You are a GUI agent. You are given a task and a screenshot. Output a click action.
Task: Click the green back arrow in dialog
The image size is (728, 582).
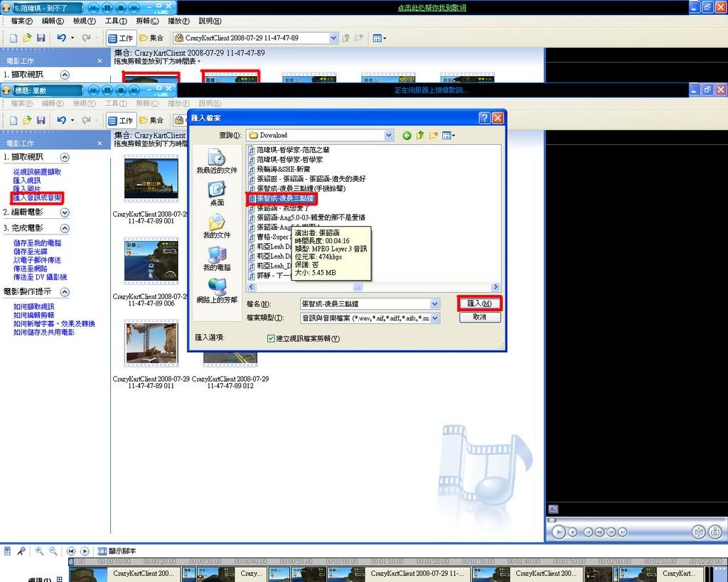point(407,135)
